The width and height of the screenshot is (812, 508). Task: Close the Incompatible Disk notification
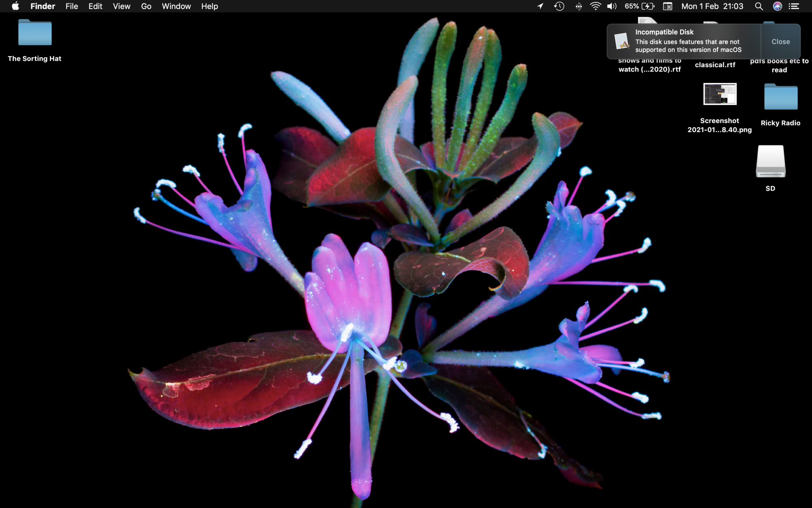780,41
